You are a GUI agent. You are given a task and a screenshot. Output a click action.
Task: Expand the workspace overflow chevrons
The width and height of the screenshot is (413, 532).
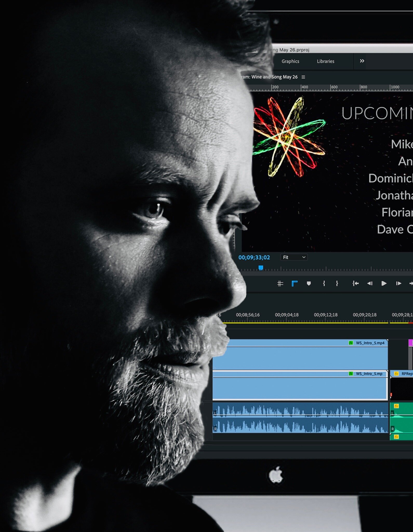pos(362,61)
